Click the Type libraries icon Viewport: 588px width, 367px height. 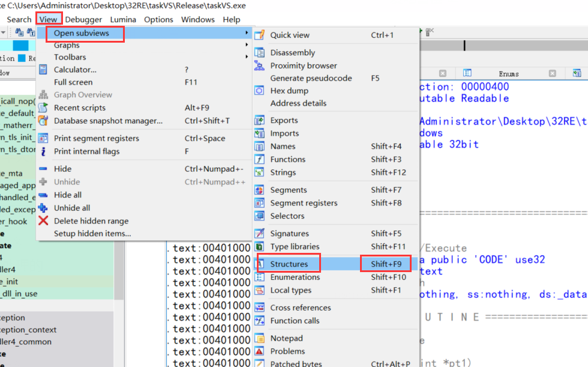[x=259, y=246]
